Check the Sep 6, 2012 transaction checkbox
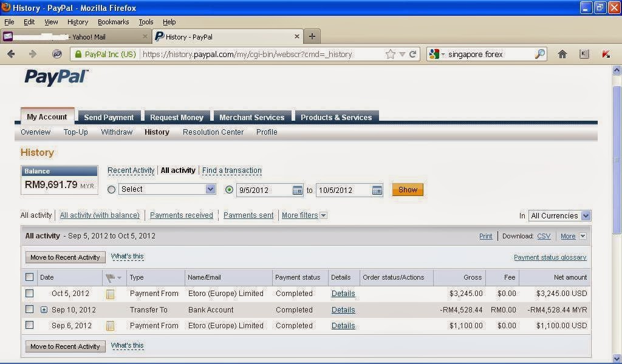The width and height of the screenshot is (622, 364). click(x=29, y=325)
